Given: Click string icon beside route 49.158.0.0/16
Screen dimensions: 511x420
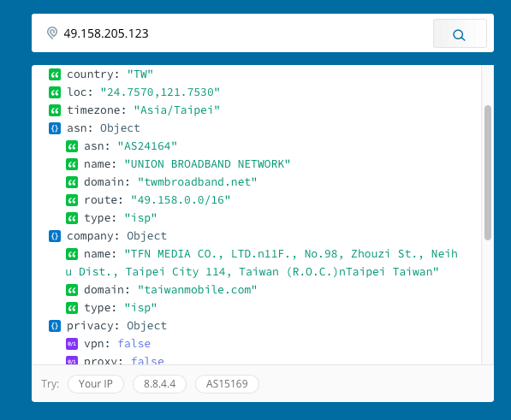Looking at the screenshot, I should coord(72,200).
